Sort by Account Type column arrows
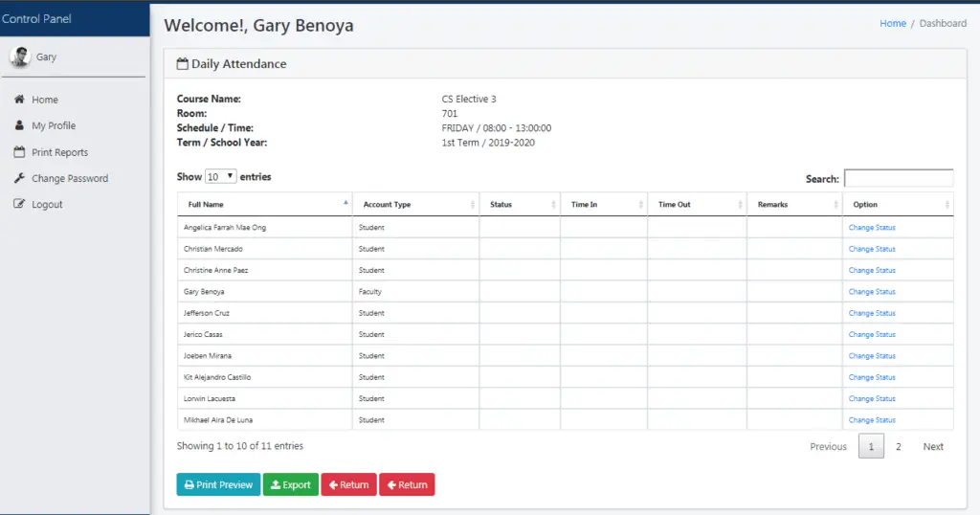This screenshot has height=515, width=980. (x=473, y=205)
